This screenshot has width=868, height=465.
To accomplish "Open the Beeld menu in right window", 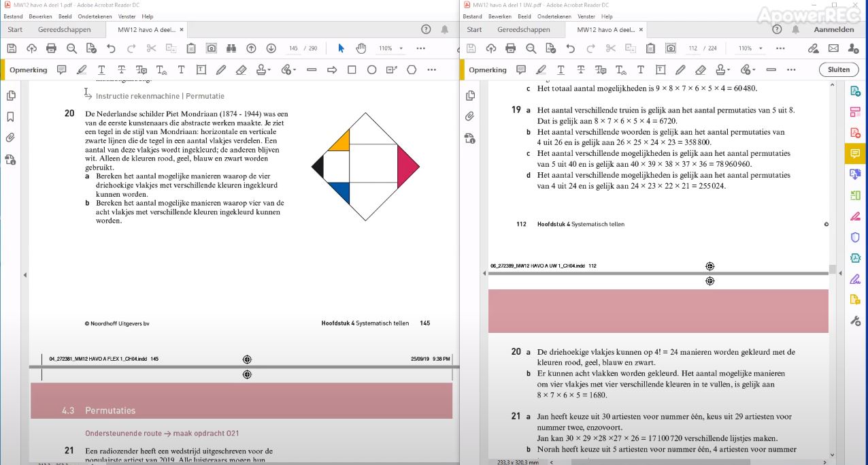I will 524,16.
